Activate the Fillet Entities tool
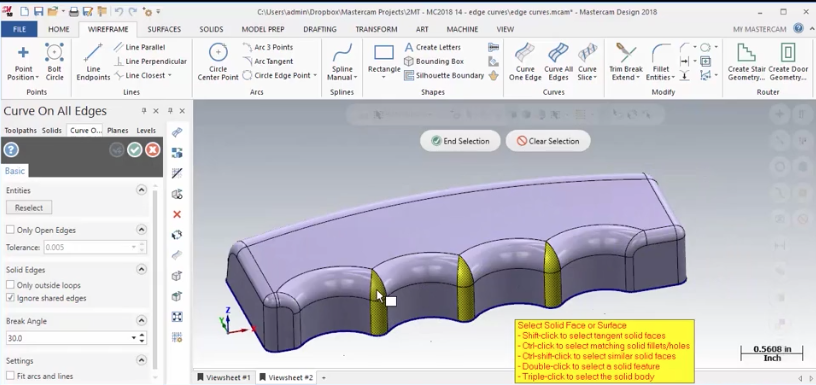The image size is (816, 385). point(660,62)
